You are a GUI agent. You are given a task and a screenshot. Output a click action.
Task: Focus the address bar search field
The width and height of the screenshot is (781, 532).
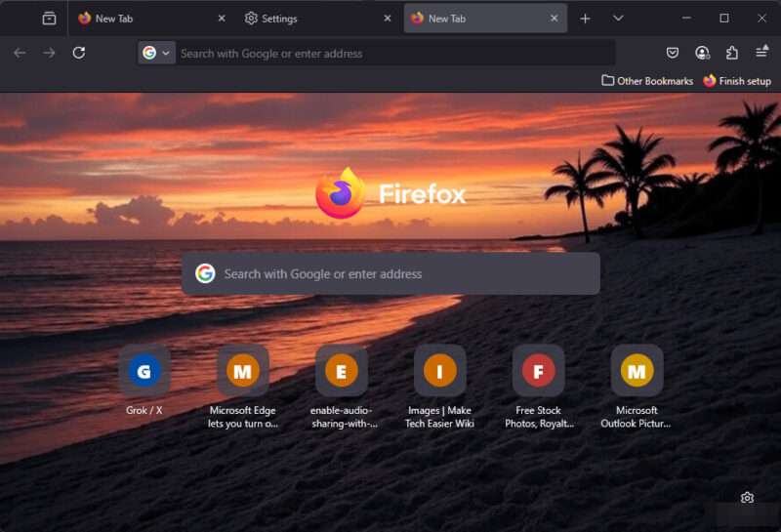pyautogui.click(x=395, y=53)
